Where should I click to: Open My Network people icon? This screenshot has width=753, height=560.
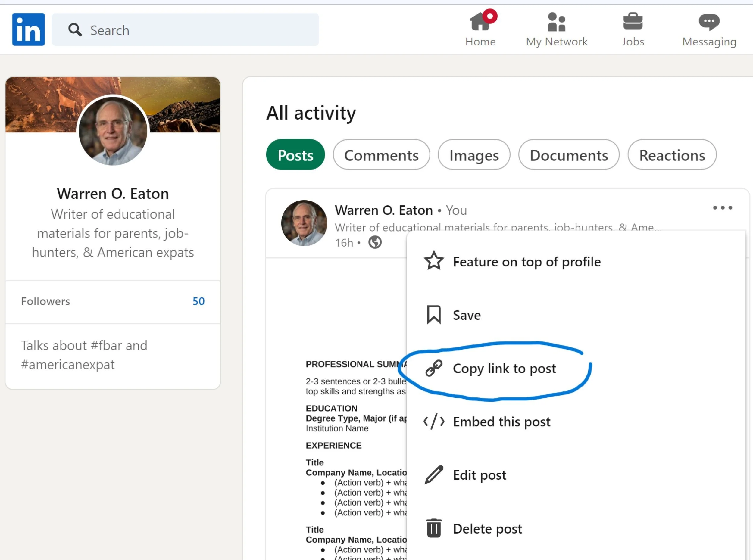coord(556,22)
